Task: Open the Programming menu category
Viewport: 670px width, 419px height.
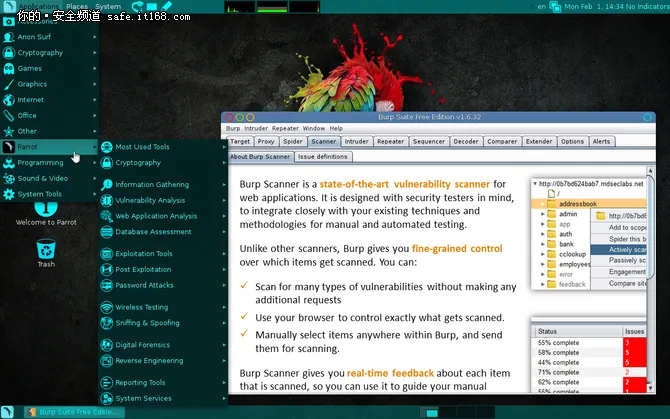Action: [x=49, y=163]
